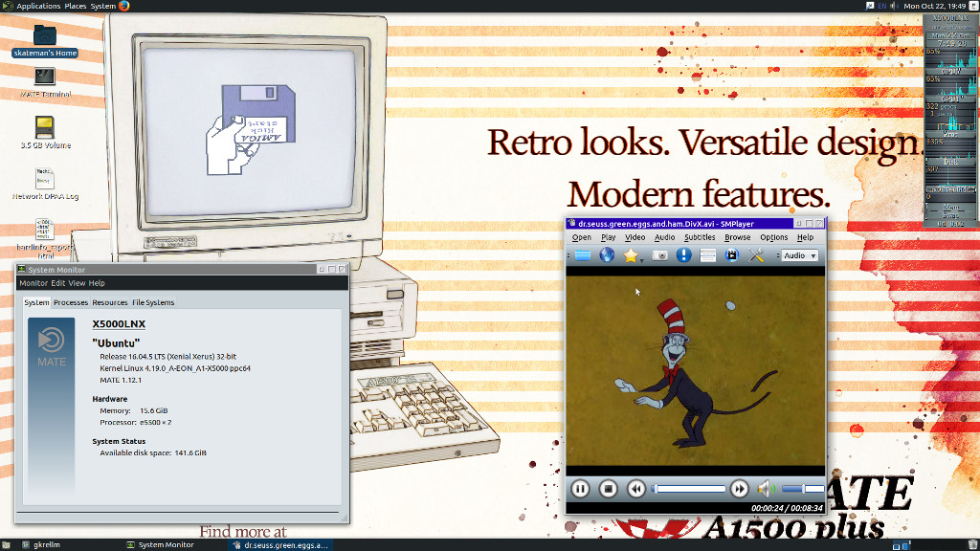Open the clock showing Mon Oct 22, 19:49
The width and height of the screenshot is (980, 551).
[935, 6]
